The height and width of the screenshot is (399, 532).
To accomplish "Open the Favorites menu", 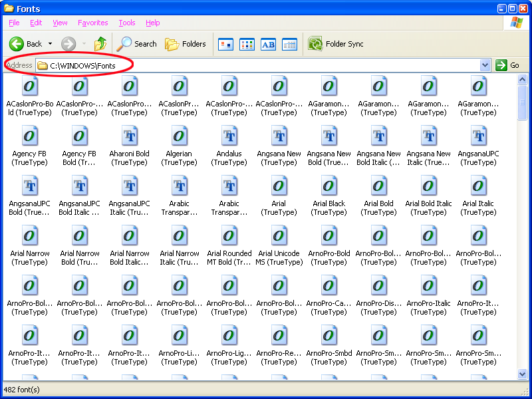I will point(92,23).
